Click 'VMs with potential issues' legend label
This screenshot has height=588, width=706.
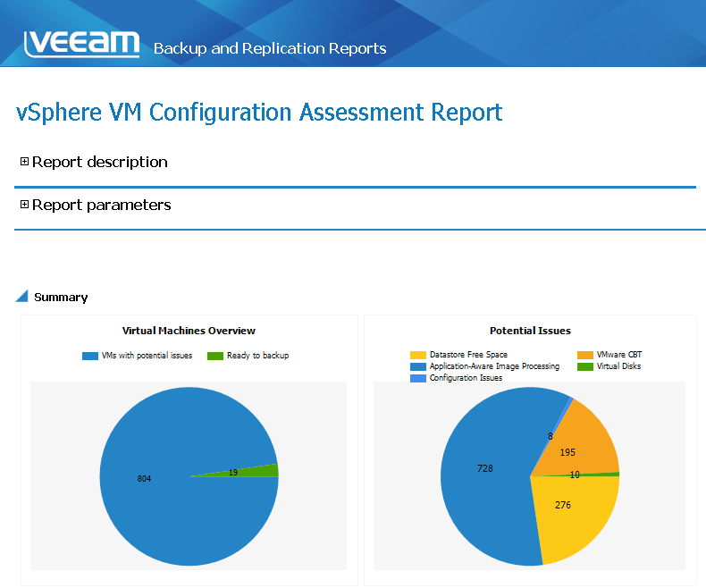(x=147, y=356)
